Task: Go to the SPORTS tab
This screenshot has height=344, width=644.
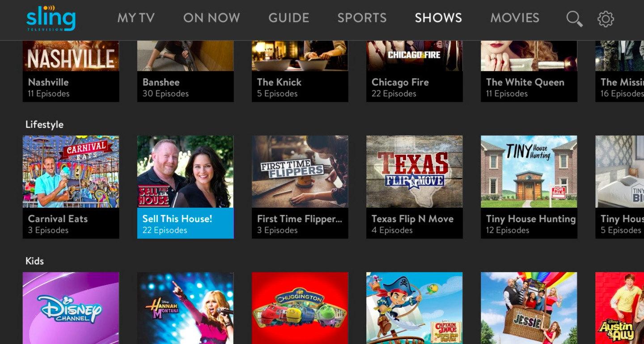Action: point(362,18)
